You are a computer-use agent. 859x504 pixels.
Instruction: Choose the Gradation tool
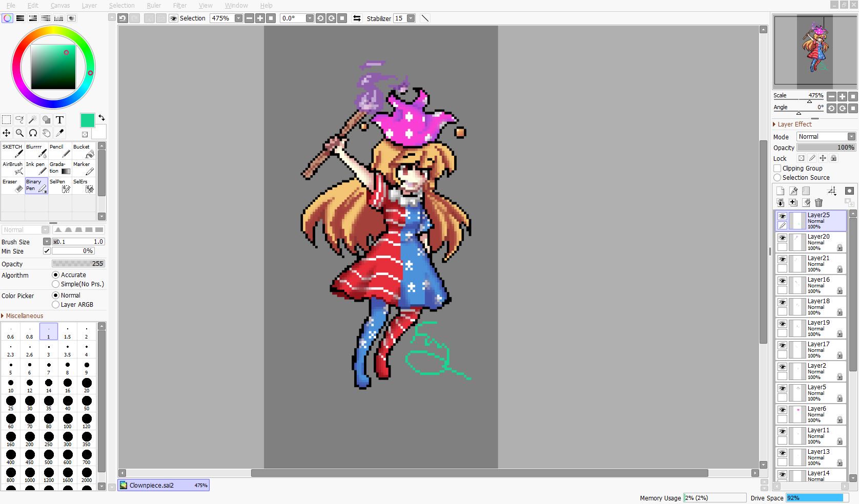tap(60, 169)
